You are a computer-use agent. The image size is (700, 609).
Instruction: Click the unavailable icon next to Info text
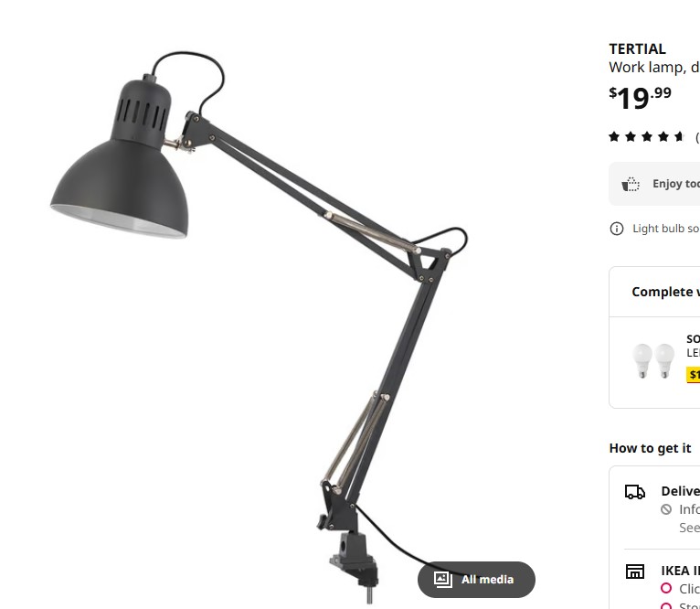(x=666, y=509)
